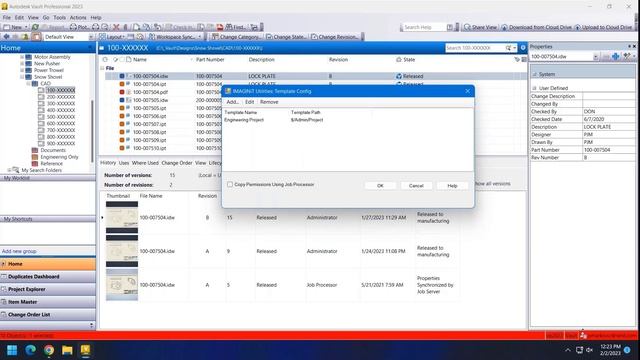
Task: Click the Released state icon for 100-007504.idw
Action: tap(399, 76)
